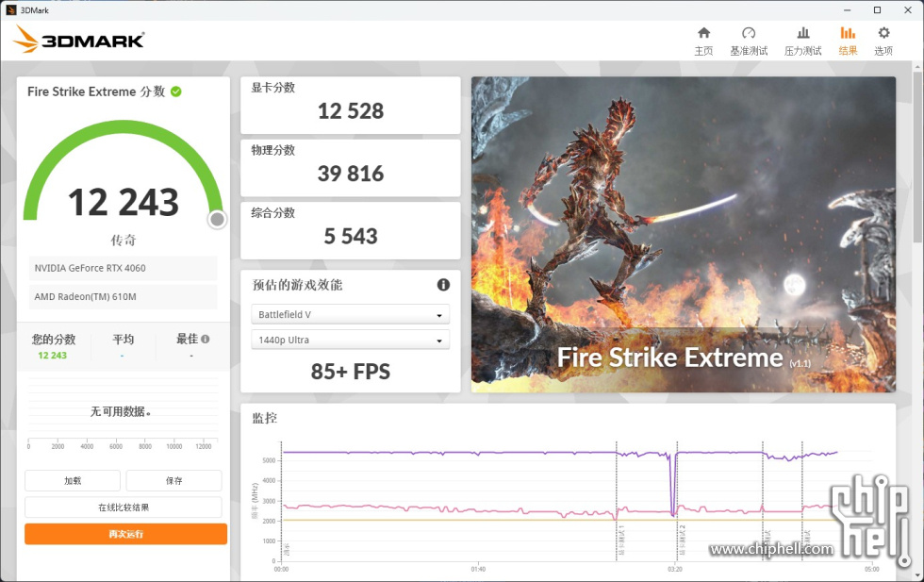Click info icon beside 预估的游戏效能
924x582 pixels.
point(443,285)
